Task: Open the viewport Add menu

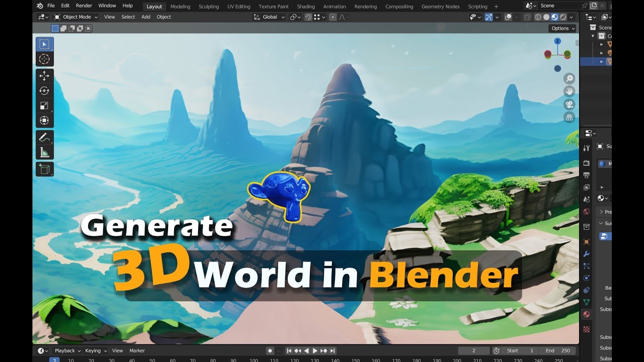Action: [146, 17]
